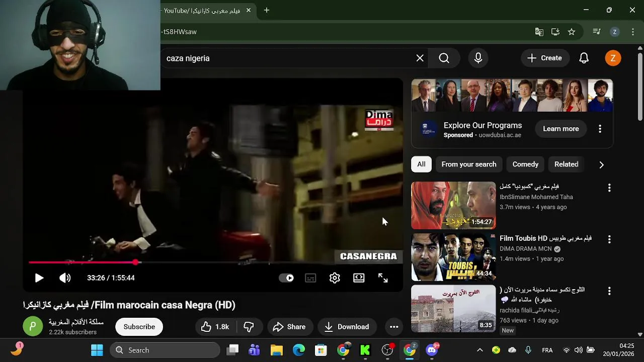Image resolution: width=644 pixels, height=362 pixels.
Task: Open sponsored ad options menu
Action: (x=600, y=129)
